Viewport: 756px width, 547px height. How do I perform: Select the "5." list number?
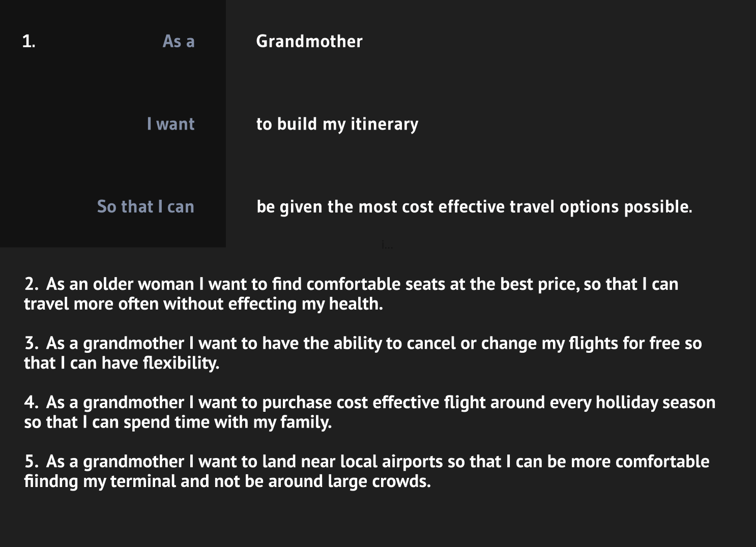coord(32,461)
